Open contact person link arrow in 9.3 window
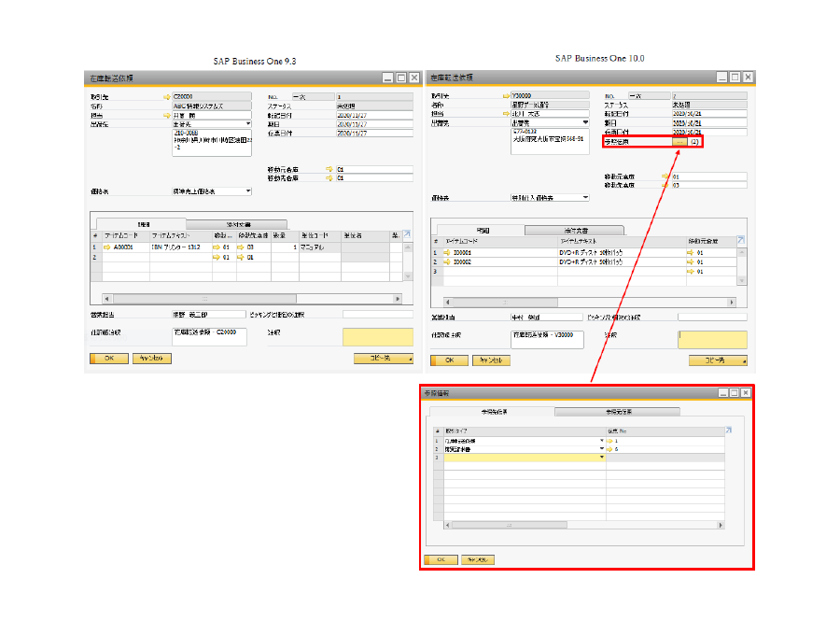Viewport: 840px width, 621px height. coord(167,115)
